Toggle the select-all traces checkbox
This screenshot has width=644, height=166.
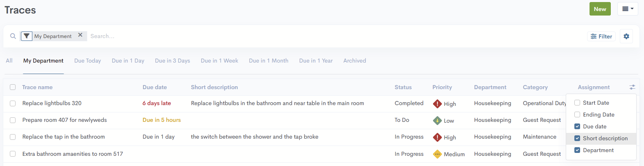point(13,87)
